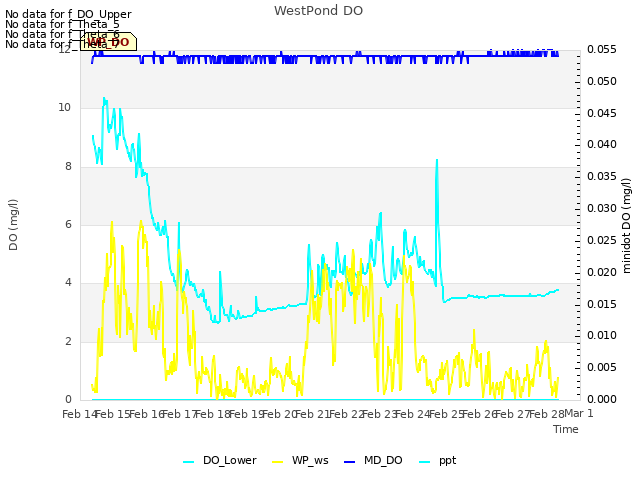The height and width of the screenshot is (480, 640).
Task: Click the 'No data for f_DO_Upper' message
Action: (68, 14)
